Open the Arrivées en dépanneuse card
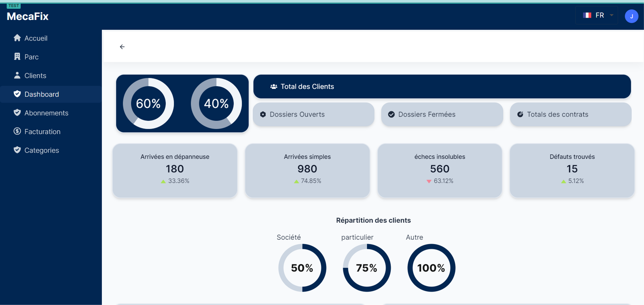644x305 pixels. (175, 171)
